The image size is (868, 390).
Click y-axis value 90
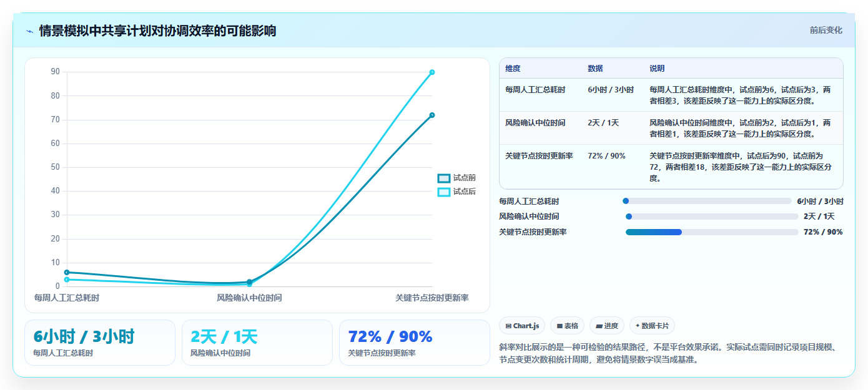tap(56, 72)
